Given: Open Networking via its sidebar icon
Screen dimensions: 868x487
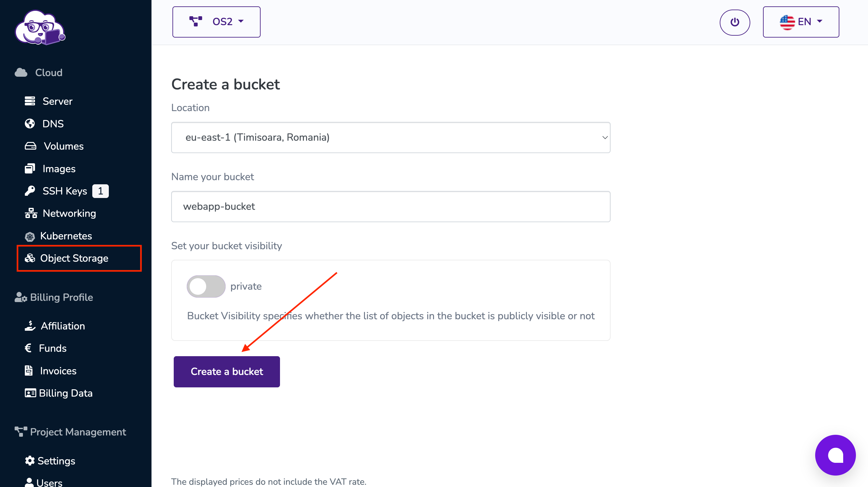Looking at the screenshot, I should click(x=30, y=213).
